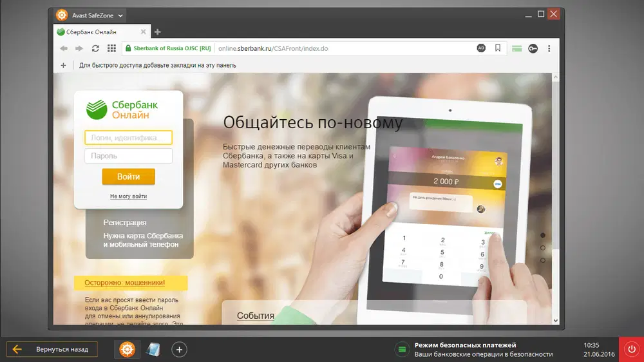Open the password key icon
The width and height of the screenshot is (644, 362).
point(533,48)
